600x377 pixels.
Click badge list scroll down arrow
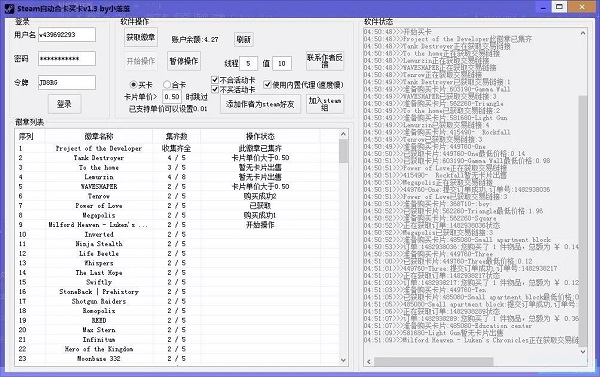[x=343, y=360]
